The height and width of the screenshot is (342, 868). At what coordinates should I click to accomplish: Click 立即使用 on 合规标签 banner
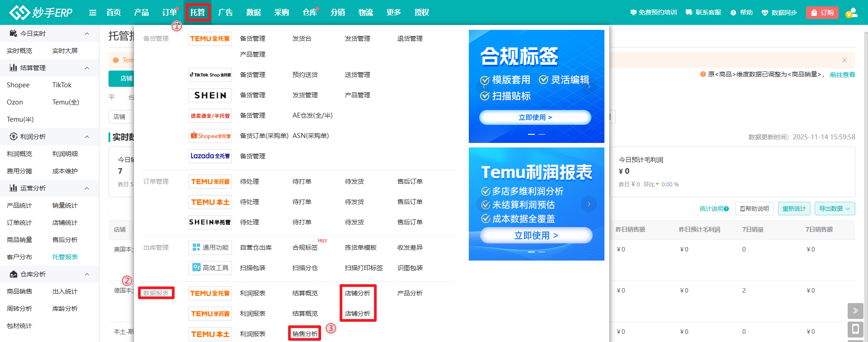pos(535,117)
